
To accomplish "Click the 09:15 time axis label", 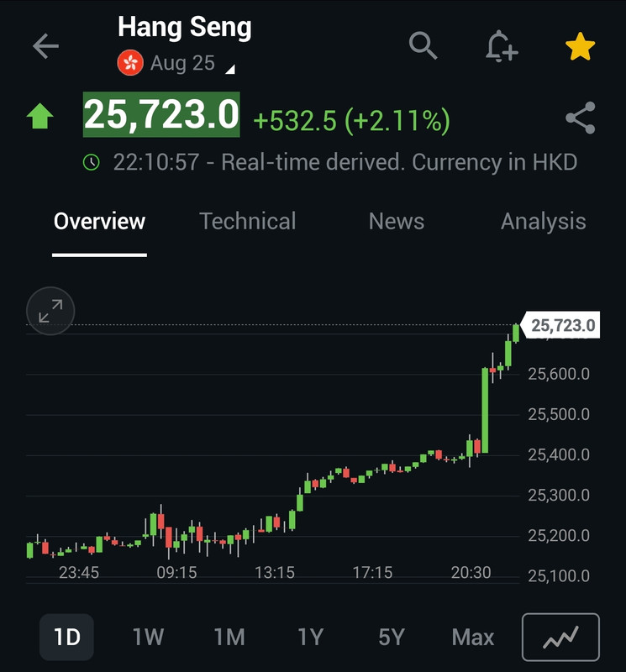I will click(176, 573).
